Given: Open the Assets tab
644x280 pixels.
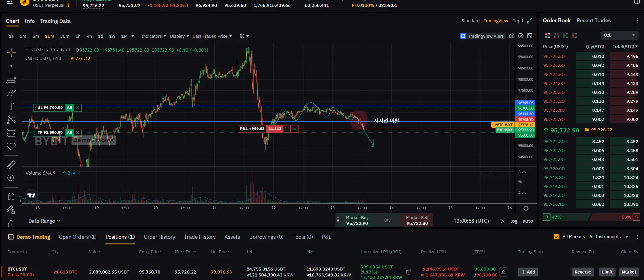Looking at the screenshot, I should pos(232,237).
